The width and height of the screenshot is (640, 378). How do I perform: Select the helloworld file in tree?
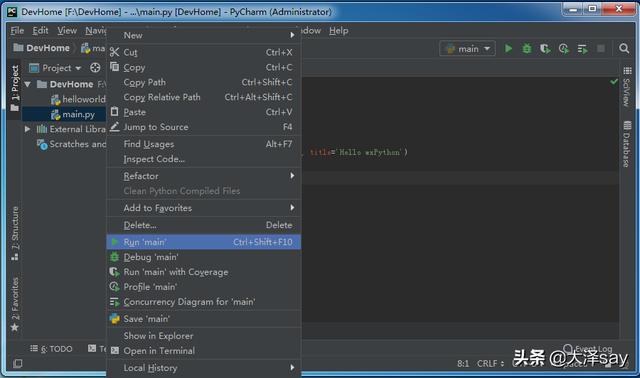(78, 99)
